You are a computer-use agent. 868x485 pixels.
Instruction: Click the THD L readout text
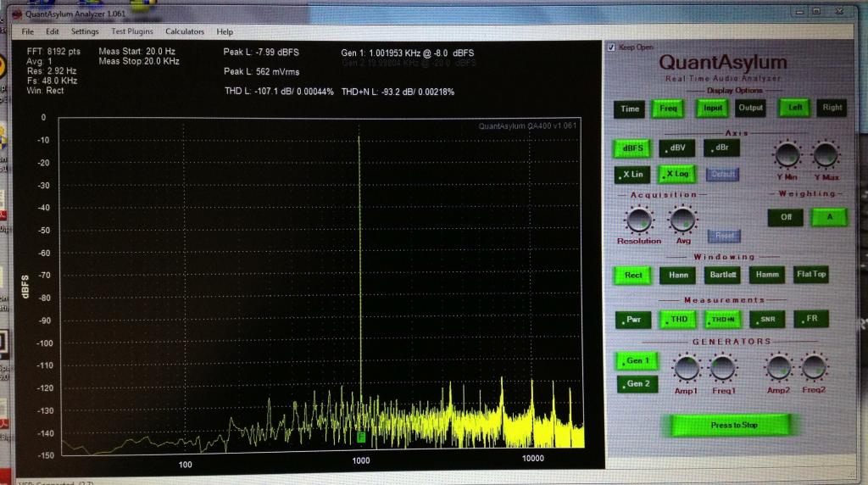[279, 92]
